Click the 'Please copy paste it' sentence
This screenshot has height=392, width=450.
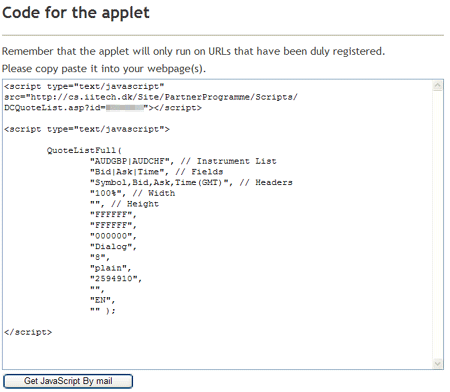point(104,69)
